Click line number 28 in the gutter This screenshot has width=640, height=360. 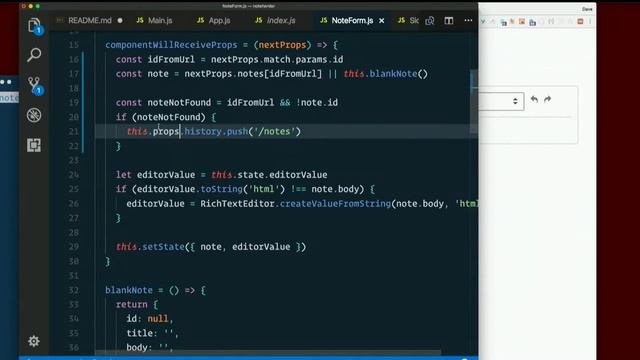(x=73, y=233)
